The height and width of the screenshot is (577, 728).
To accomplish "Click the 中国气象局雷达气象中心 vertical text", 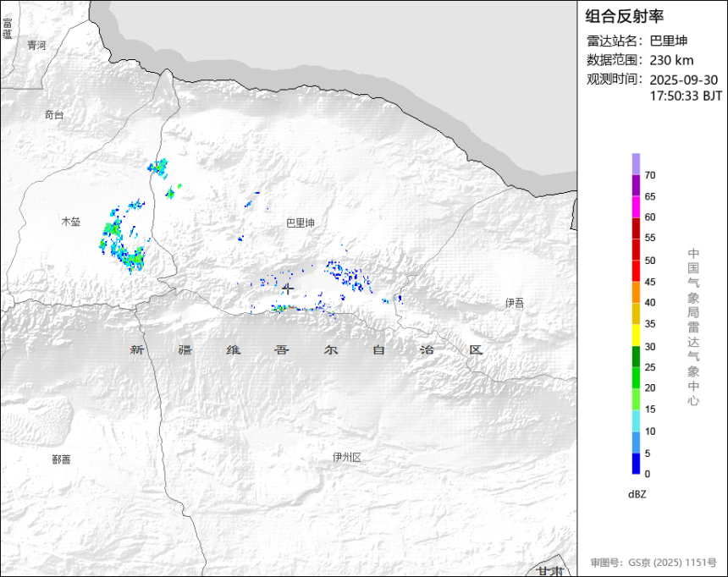I will coord(693,327).
